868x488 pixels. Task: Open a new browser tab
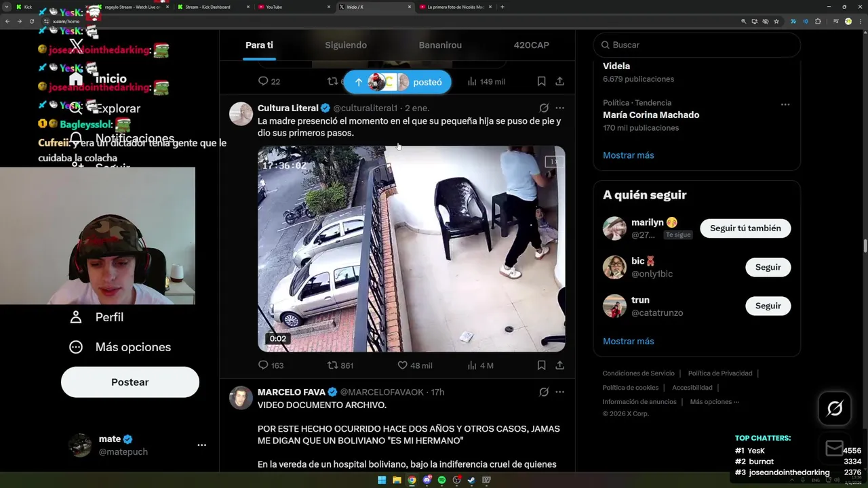coord(502,7)
